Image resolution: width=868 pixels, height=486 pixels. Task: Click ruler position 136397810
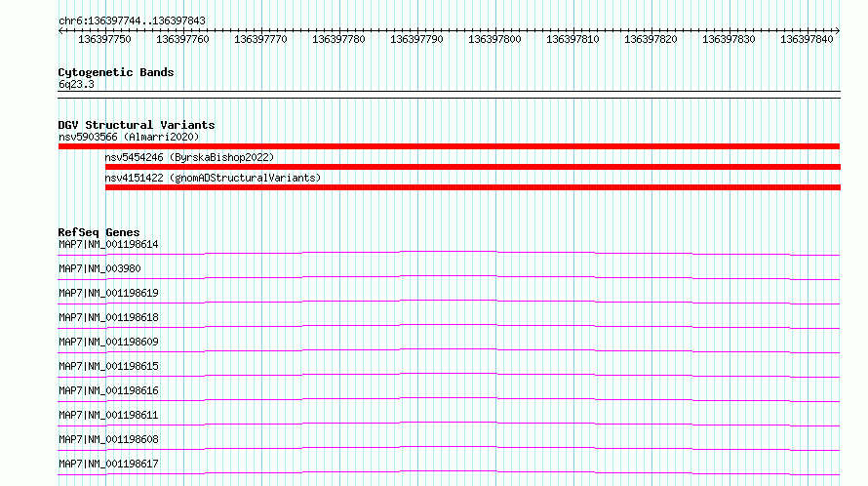point(572,39)
